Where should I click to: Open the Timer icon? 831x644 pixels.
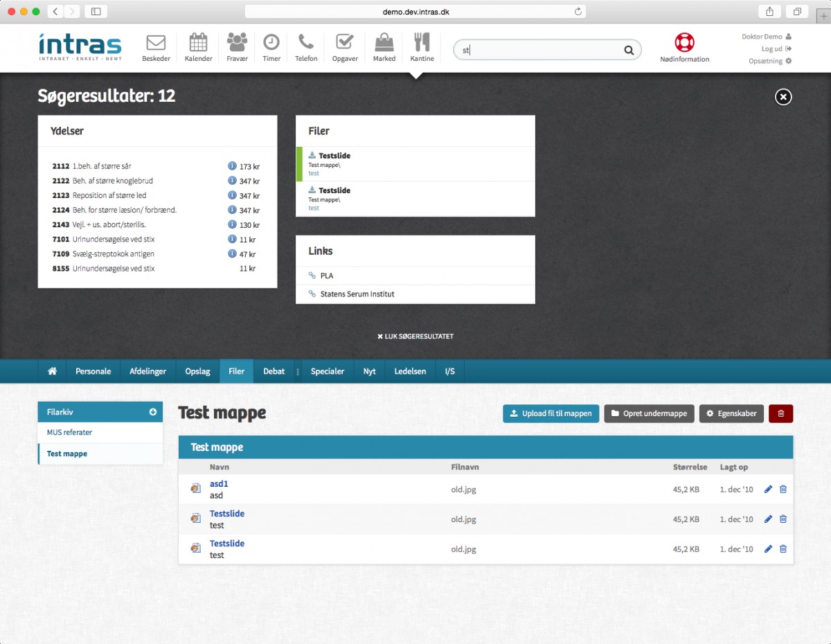point(271,46)
